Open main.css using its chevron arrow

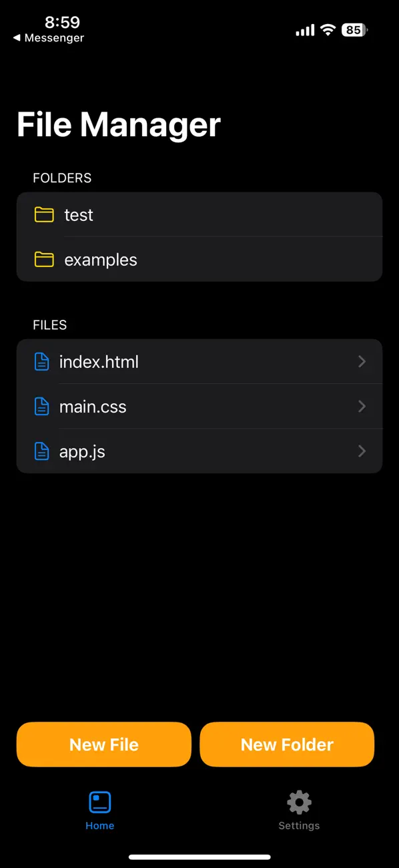(x=362, y=406)
